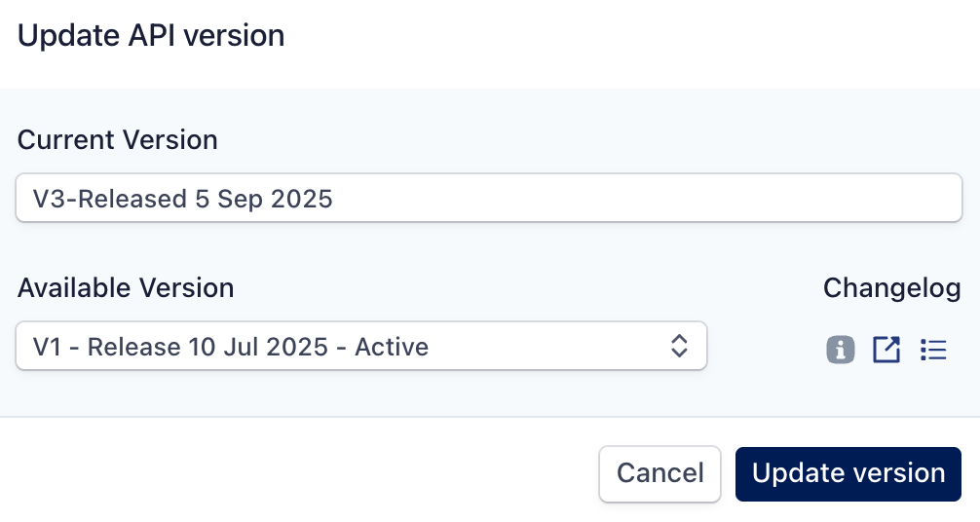
Task: Click the Current Version text field
Action: pyautogui.click(x=489, y=199)
